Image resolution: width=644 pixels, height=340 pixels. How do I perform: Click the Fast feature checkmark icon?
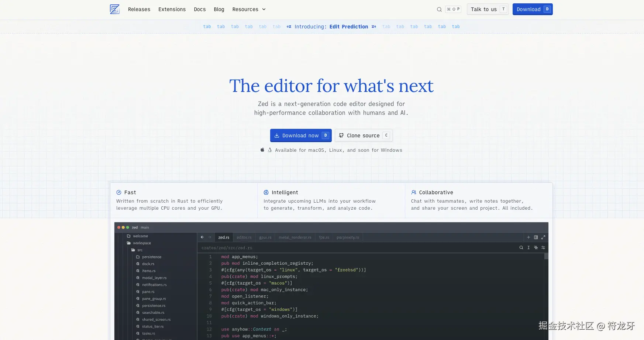119,192
